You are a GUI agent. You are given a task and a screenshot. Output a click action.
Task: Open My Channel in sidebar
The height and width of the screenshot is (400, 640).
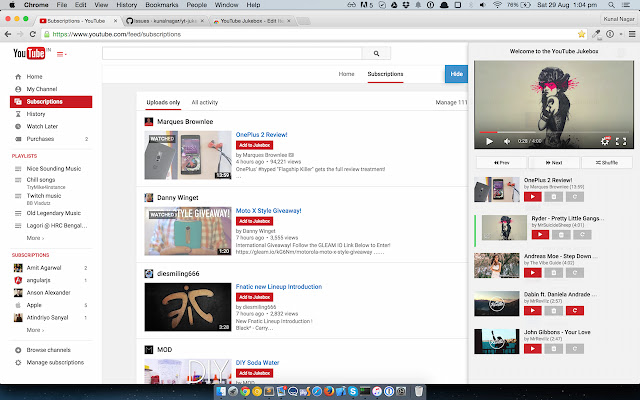click(42, 89)
